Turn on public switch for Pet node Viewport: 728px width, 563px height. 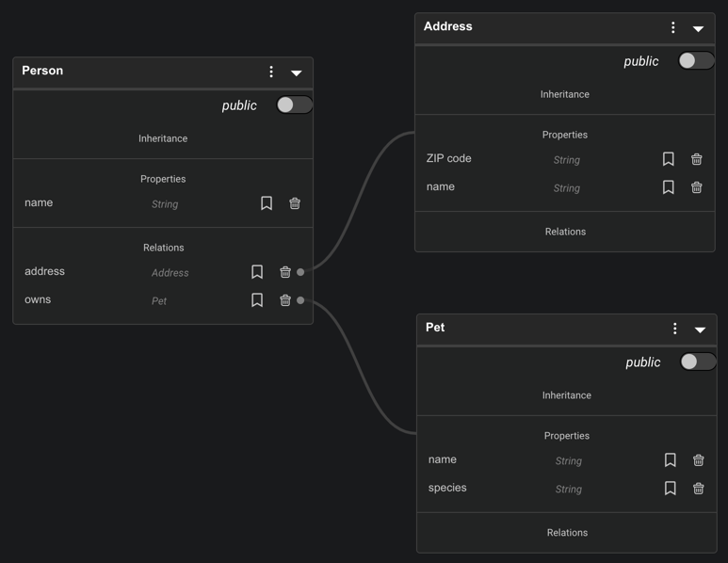point(698,362)
